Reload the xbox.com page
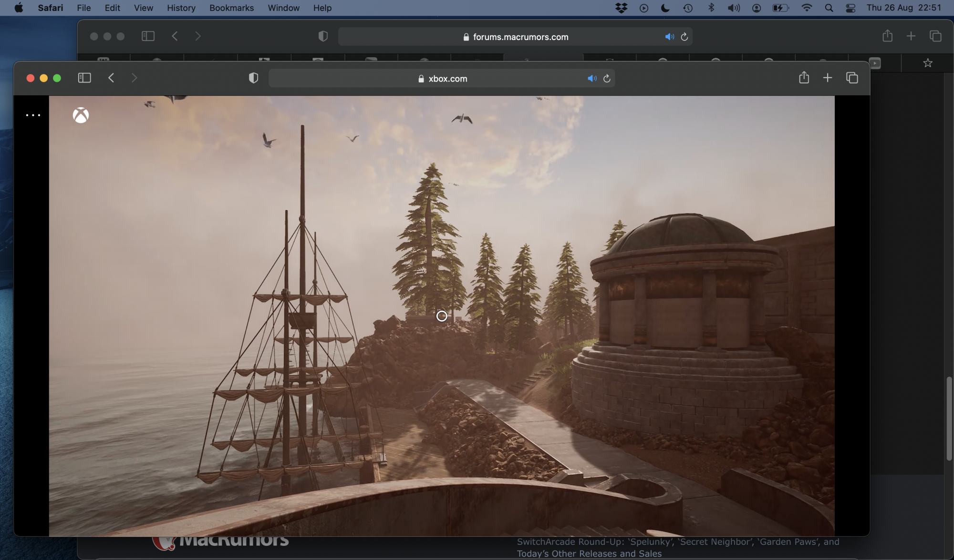The height and width of the screenshot is (560, 954). (x=607, y=79)
